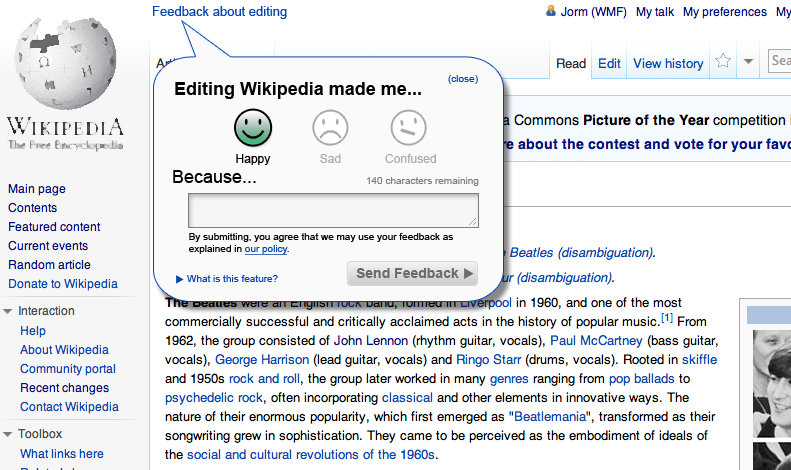The image size is (791, 470).
Task: Open the Edit tab
Action: click(609, 64)
